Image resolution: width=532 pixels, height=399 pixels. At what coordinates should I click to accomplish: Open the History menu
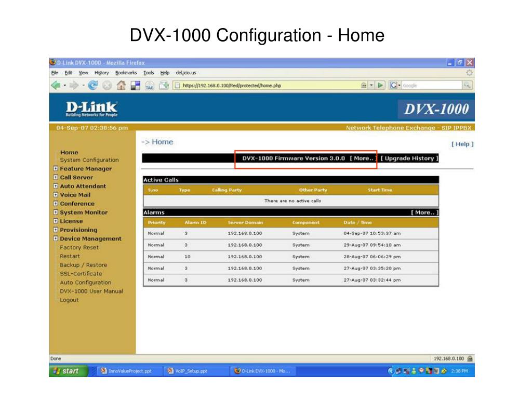(102, 73)
